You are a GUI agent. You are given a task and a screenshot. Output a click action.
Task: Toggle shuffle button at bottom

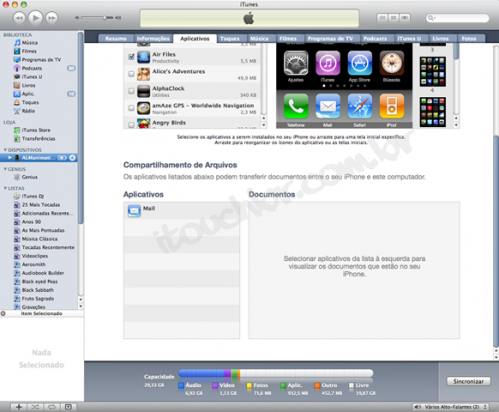pyautogui.click(x=35, y=407)
